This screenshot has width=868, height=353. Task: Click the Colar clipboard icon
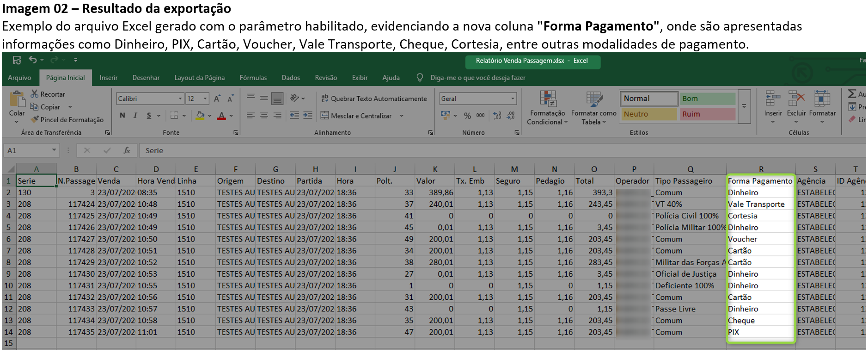coord(17,99)
